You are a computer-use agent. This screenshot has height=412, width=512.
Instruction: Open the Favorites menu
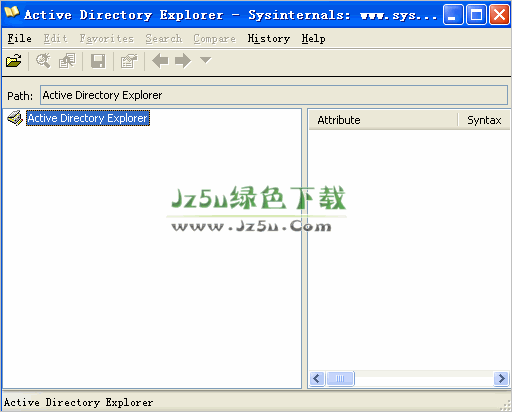coord(106,39)
